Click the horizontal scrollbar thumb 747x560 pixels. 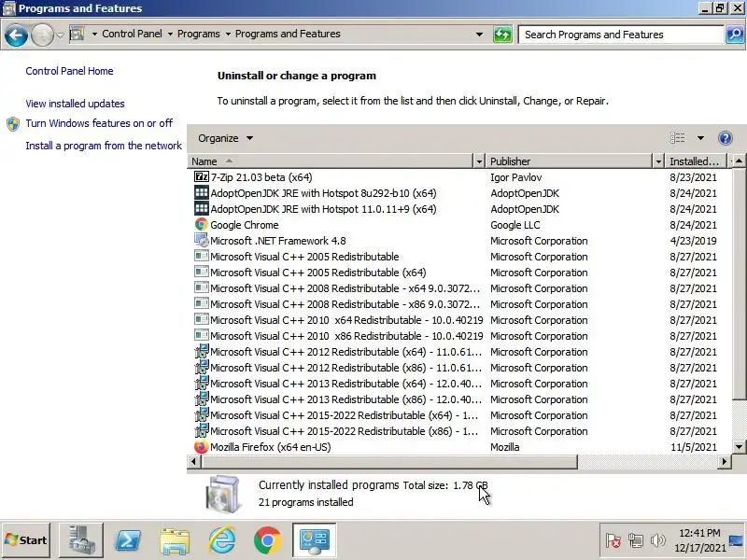pos(389,461)
